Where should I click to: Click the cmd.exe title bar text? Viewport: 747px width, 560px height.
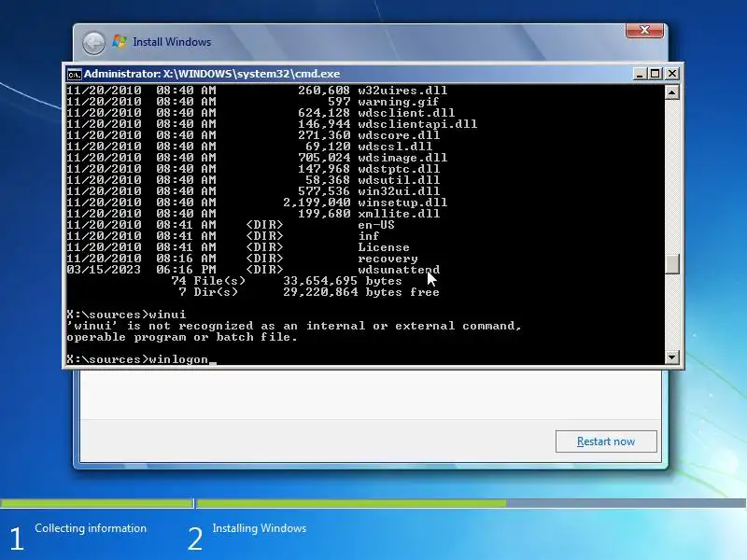pos(212,74)
